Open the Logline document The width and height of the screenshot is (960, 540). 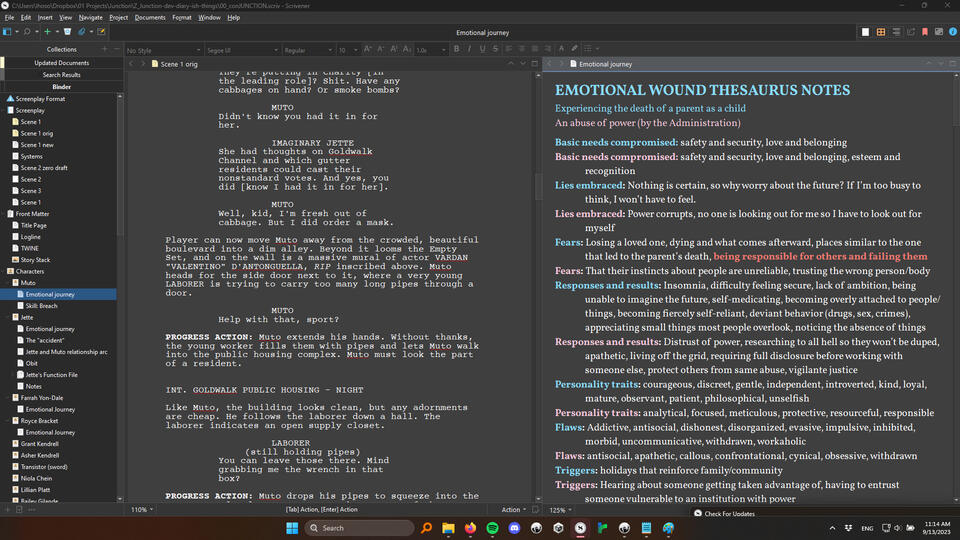click(31, 237)
